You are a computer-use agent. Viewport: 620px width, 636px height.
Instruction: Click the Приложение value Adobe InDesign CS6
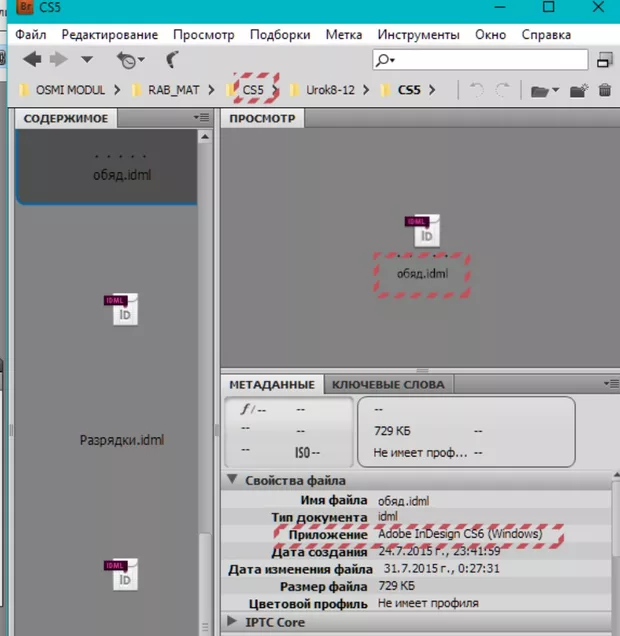[x=460, y=534]
